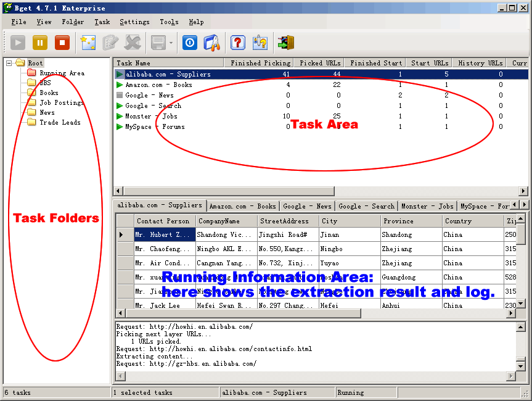
Task: Switch to the Google - Search tab
Action: click(x=366, y=206)
